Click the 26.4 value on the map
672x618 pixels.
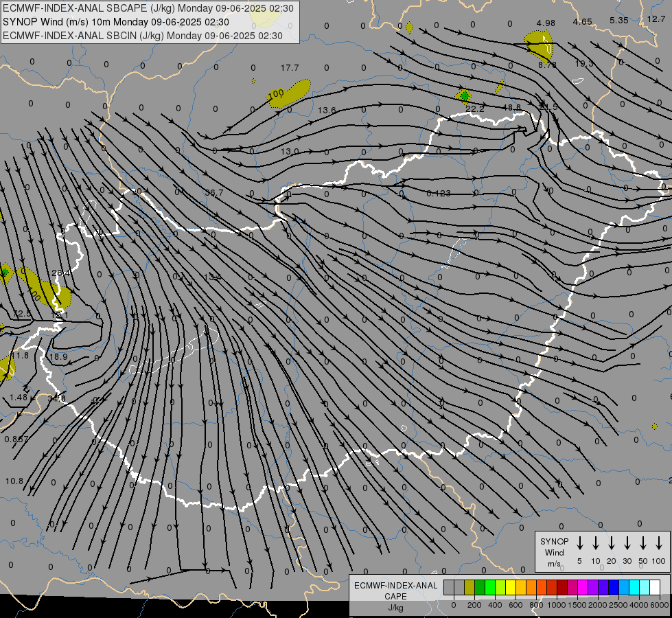[61, 273]
